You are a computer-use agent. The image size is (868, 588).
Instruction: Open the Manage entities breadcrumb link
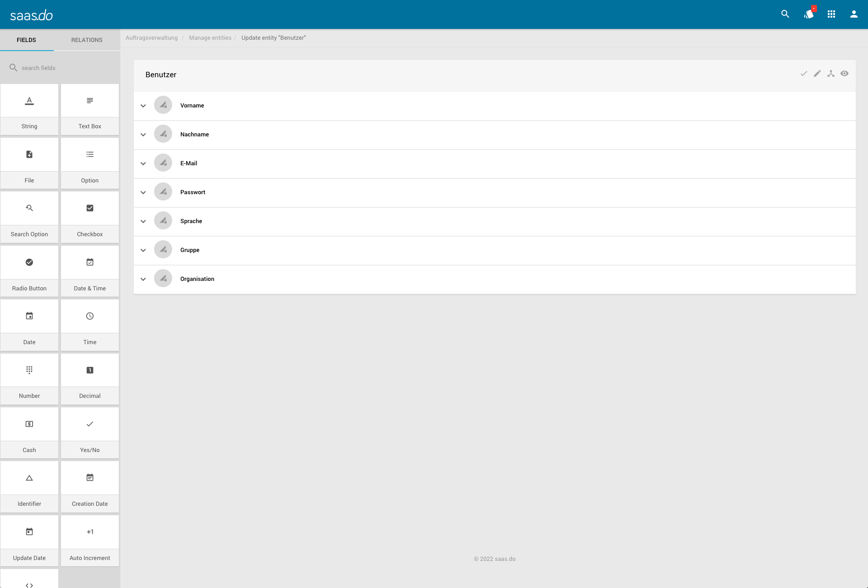click(210, 38)
